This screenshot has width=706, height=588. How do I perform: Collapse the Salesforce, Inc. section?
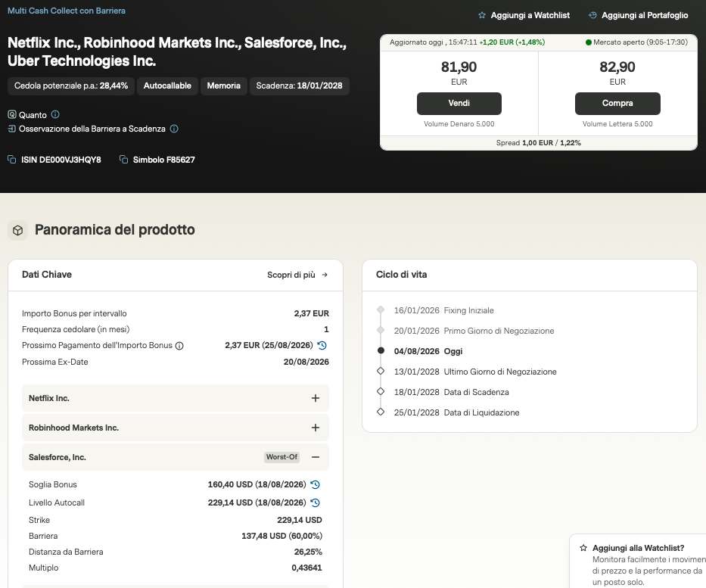point(316,457)
